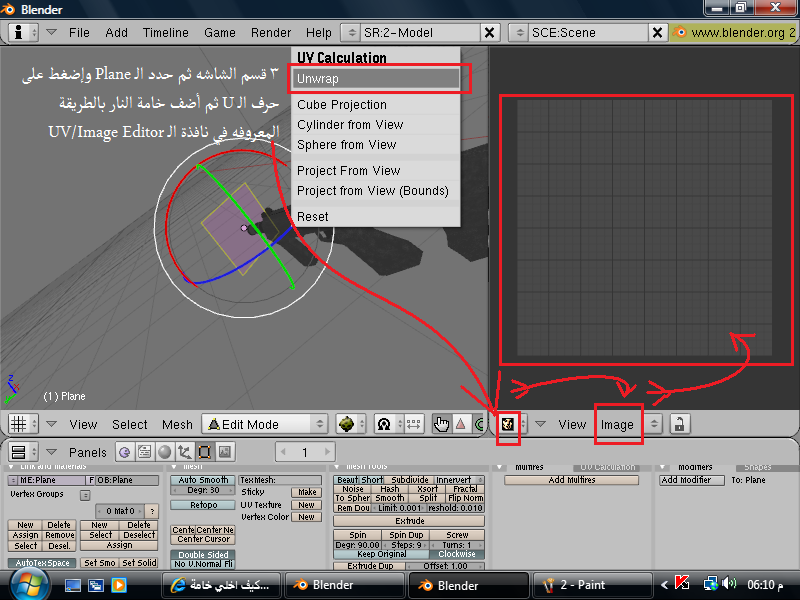This screenshot has height=600, width=800.
Task: Click the Buttons window type icon
Action: pos(19,452)
